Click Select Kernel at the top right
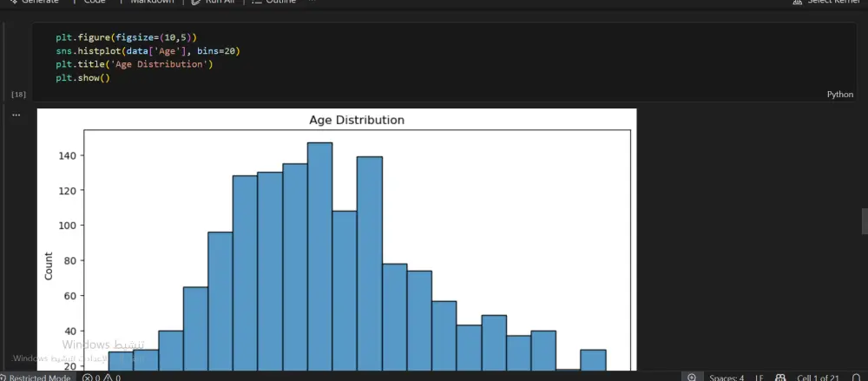The height and width of the screenshot is (381, 868). pos(825,2)
